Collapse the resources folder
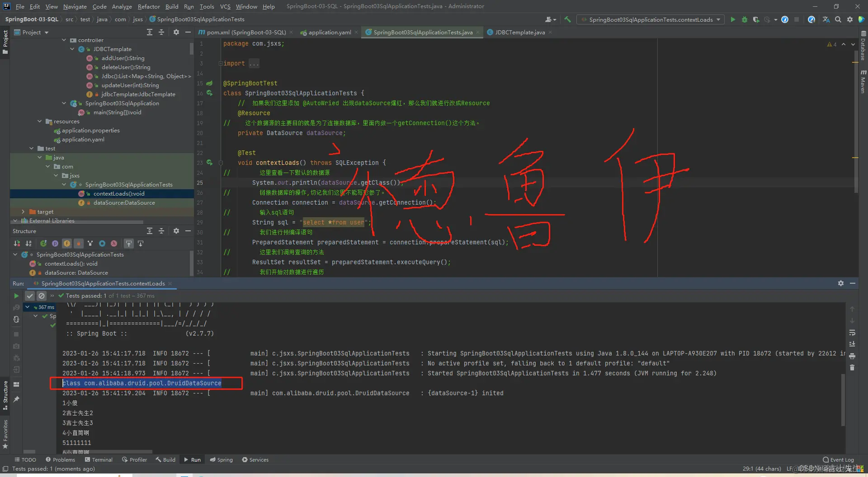This screenshot has height=477, width=868. (x=40, y=121)
